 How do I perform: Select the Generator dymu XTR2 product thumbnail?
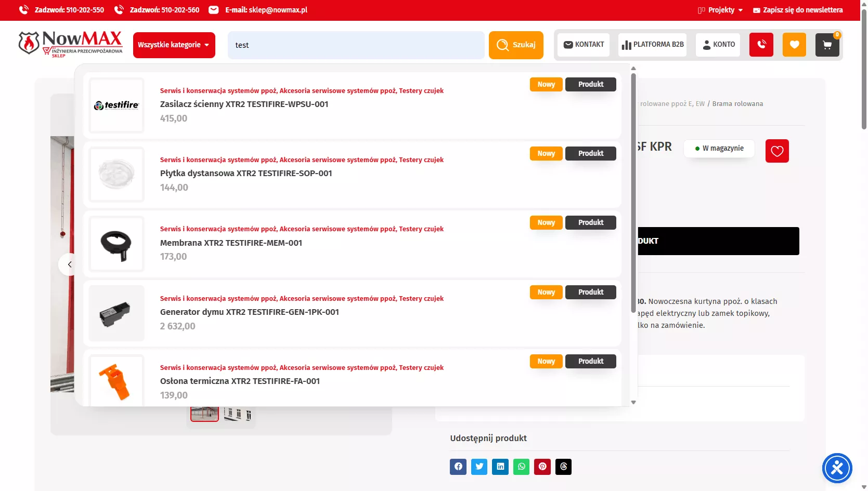coord(116,313)
